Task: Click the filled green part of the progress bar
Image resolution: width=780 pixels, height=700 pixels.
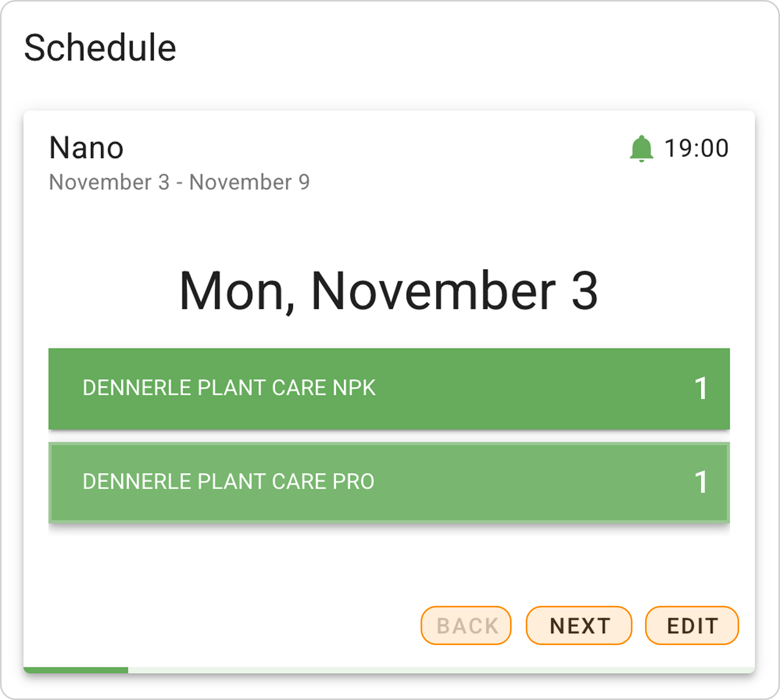Action: (76, 670)
